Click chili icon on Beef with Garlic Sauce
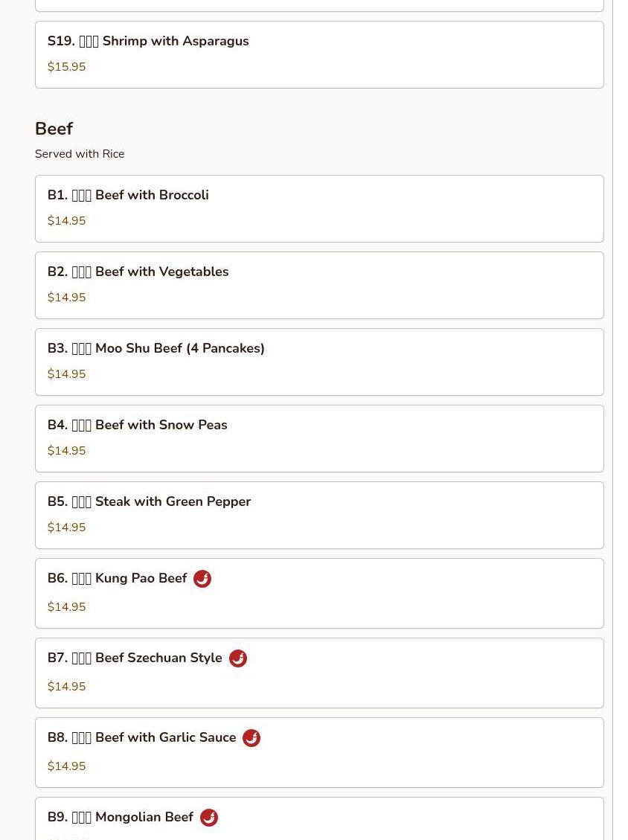Screen dimensions: 628x840 click(251, 738)
